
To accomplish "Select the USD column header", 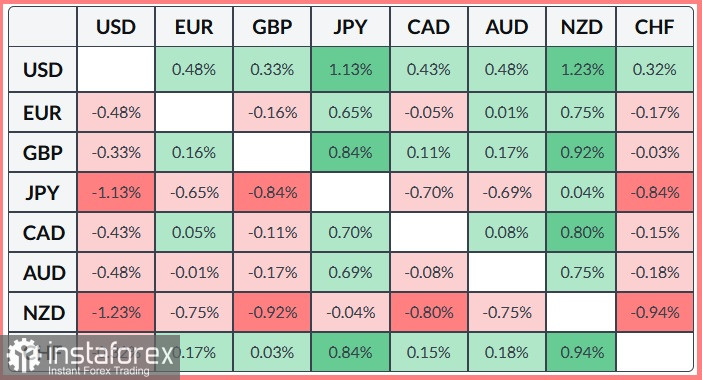I will pos(116,27).
